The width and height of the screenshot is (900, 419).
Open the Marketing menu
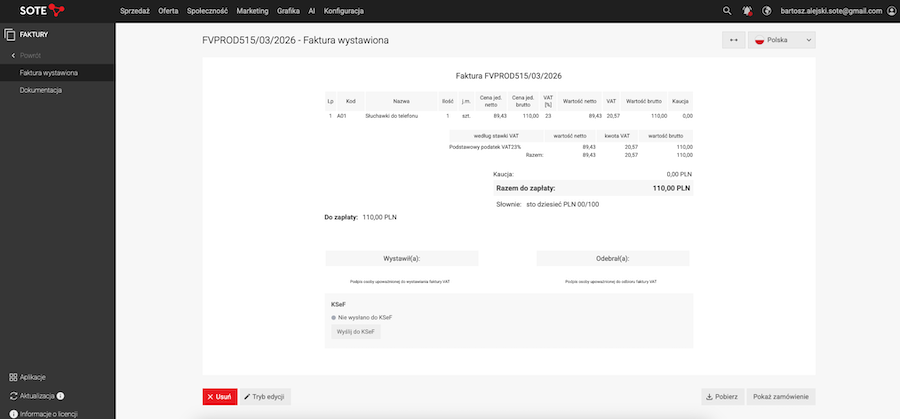click(x=253, y=10)
